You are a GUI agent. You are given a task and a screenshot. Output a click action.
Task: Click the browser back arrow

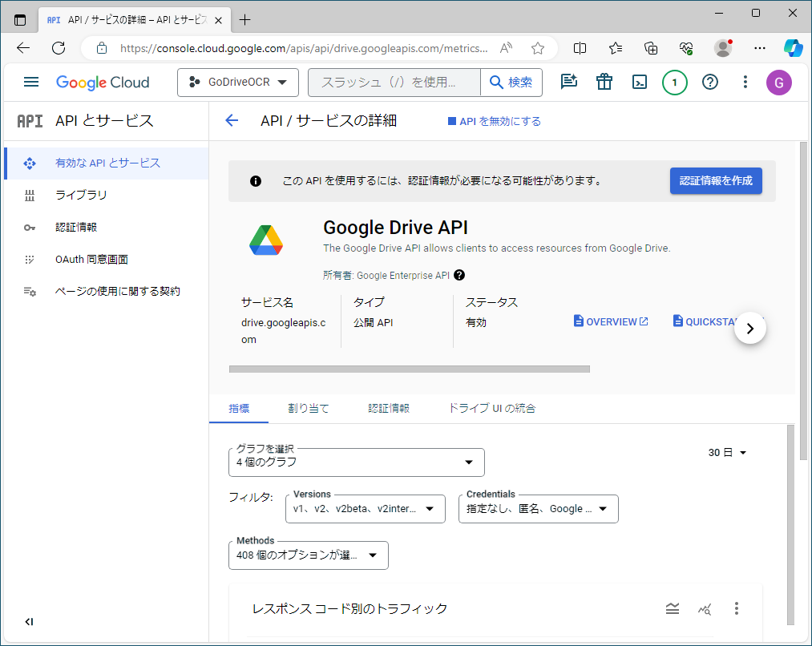click(x=22, y=48)
